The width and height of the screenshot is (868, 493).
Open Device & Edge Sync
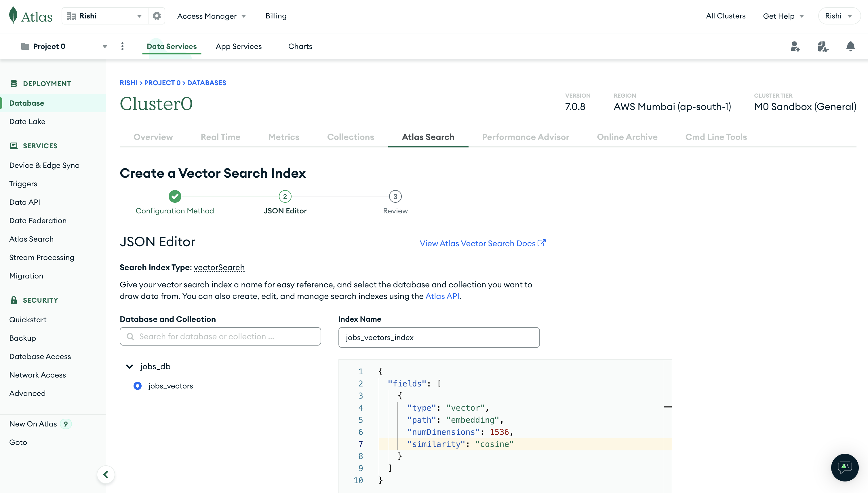44,165
